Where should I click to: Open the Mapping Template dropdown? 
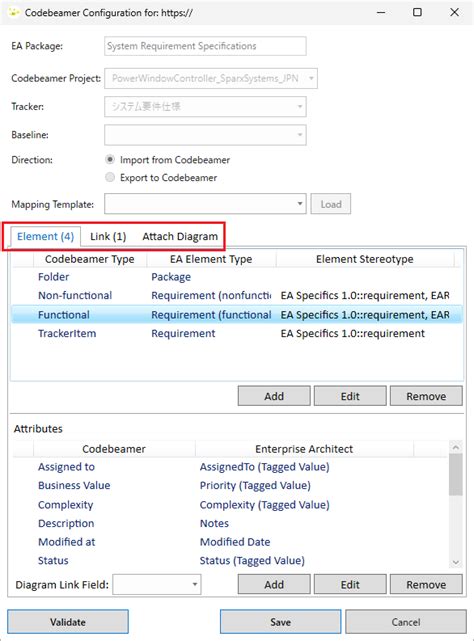pos(205,204)
